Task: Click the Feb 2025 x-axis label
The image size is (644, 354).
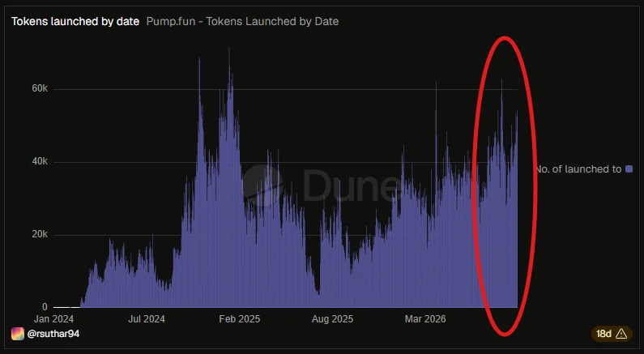Action: (240, 319)
